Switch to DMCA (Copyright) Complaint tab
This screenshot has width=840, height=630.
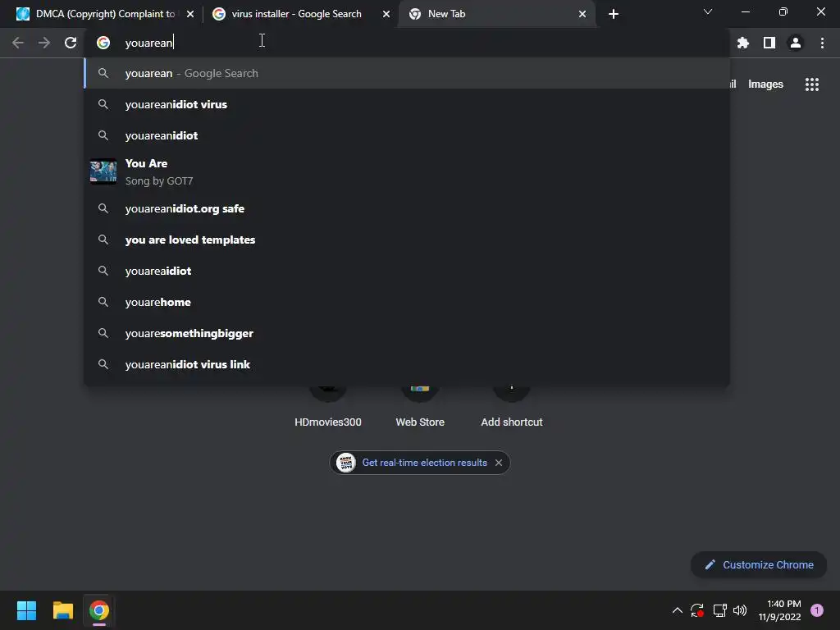coord(105,14)
